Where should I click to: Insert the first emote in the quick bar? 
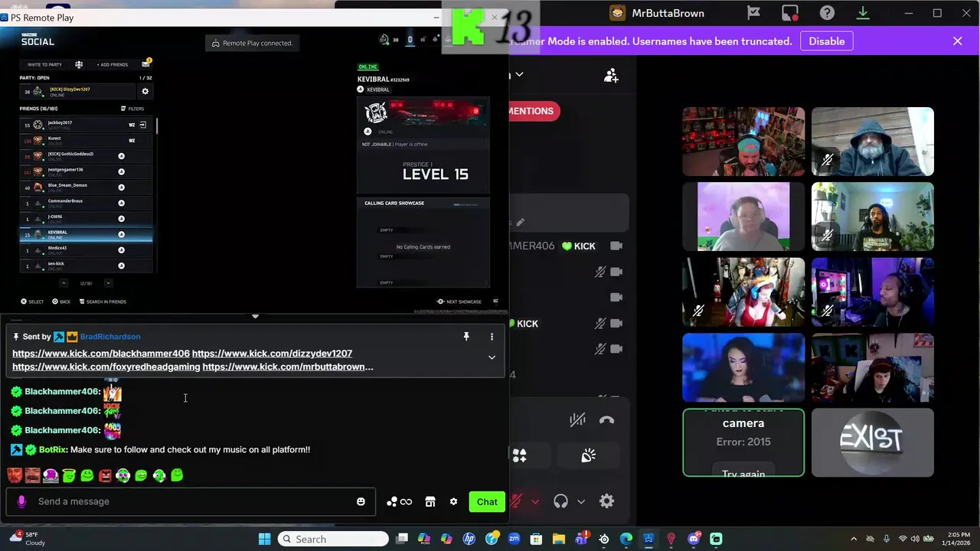pos(15,476)
